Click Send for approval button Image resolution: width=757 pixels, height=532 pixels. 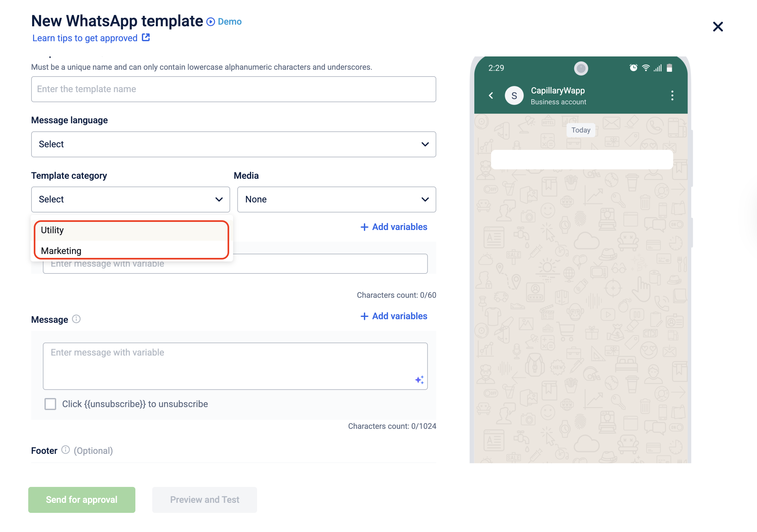[x=81, y=499]
